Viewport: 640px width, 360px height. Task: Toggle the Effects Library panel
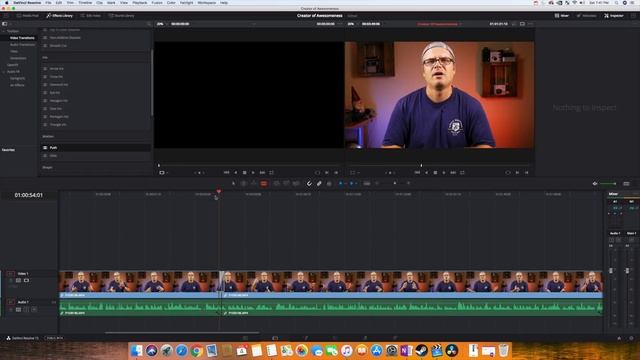coord(60,16)
